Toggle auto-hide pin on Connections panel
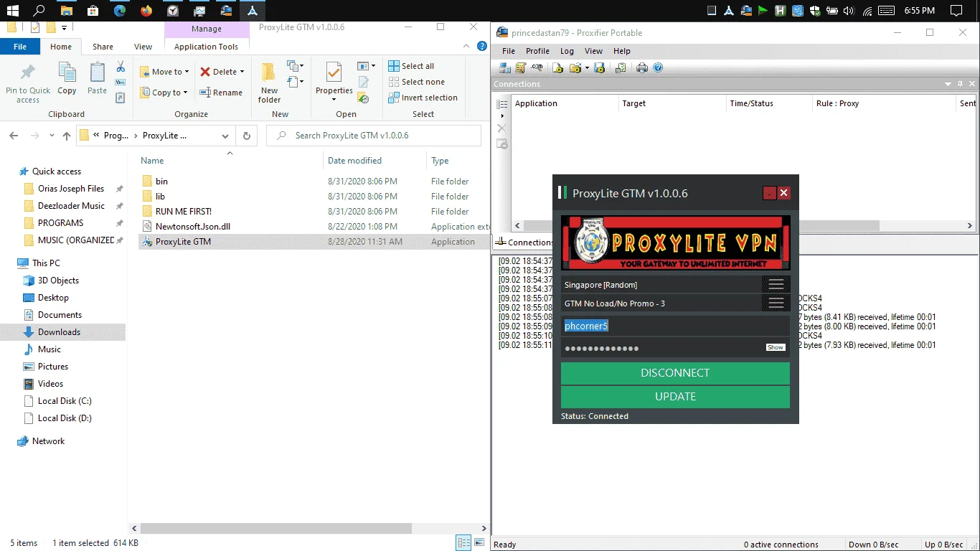This screenshot has width=980, height=551. (960, 84)
